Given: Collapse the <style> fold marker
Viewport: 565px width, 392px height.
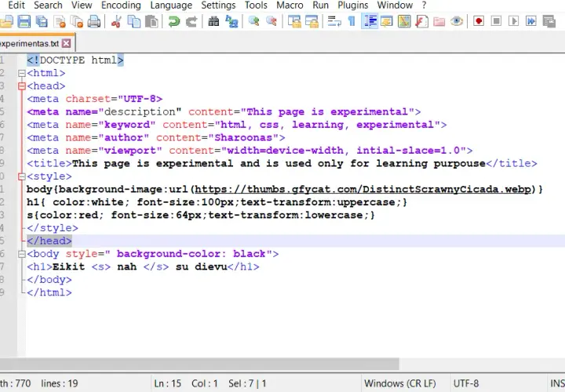Looking at the screenshot, I should coord(22,176).
